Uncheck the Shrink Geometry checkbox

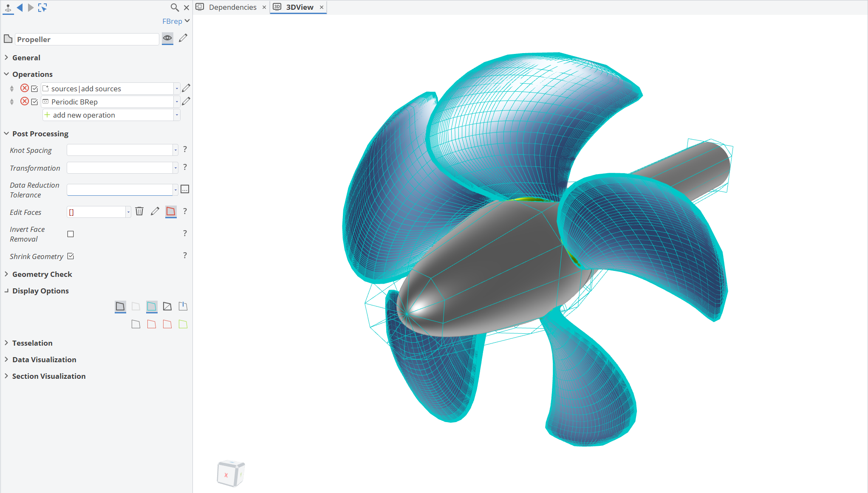(71, 256)
